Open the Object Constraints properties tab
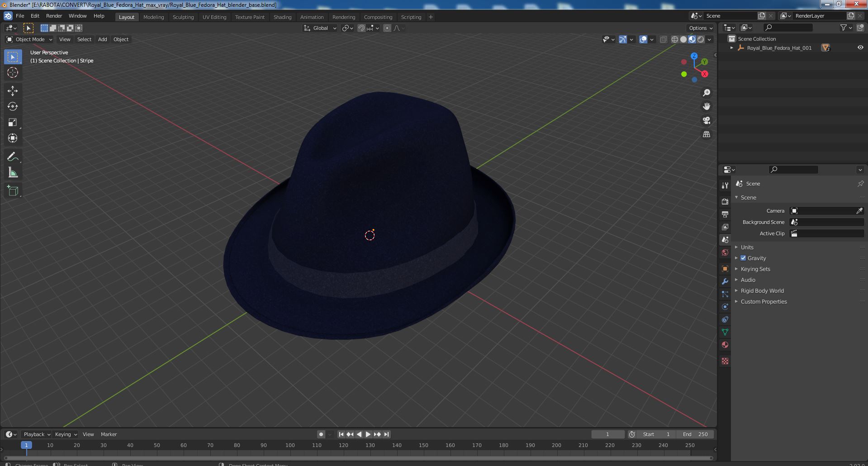The width and height of the screenshot is (868, 466). point(725,319)
